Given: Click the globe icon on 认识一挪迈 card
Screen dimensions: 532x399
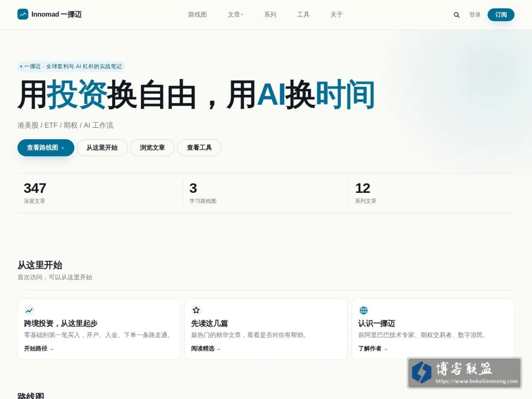Looking at the screenshot, I should click(x=364, y=310).
